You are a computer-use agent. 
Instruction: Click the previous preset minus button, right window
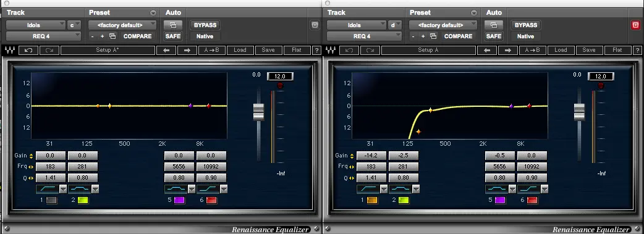[x=413, y=36]
